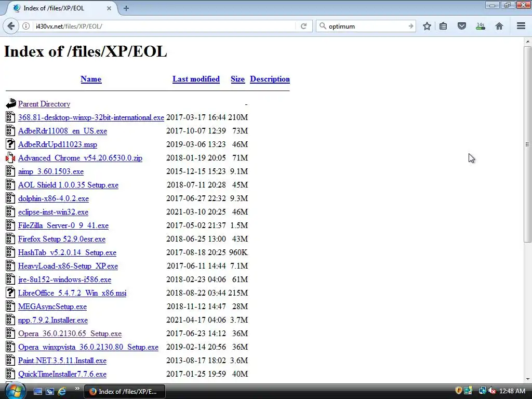Download dolphin-x86-4.0.2.exe

54,198
